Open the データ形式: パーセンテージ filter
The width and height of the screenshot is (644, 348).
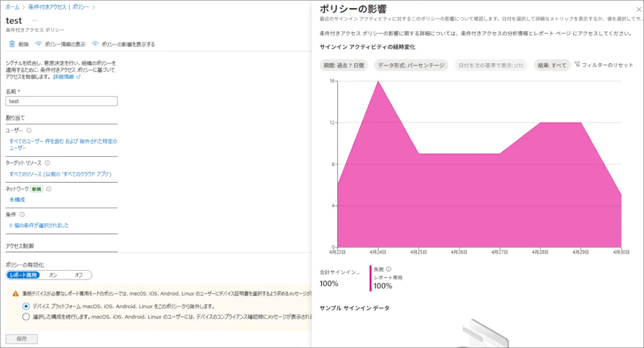pos(411,66)
